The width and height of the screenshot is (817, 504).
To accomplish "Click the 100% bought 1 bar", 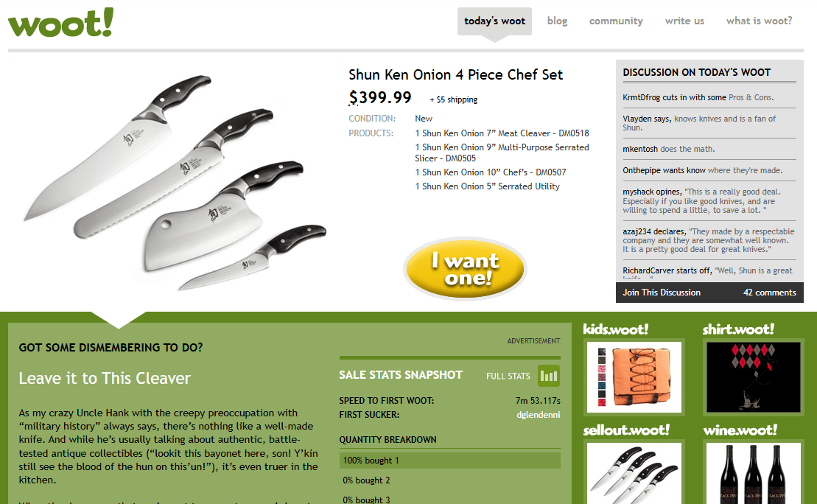I will click(x=449, y=461).
